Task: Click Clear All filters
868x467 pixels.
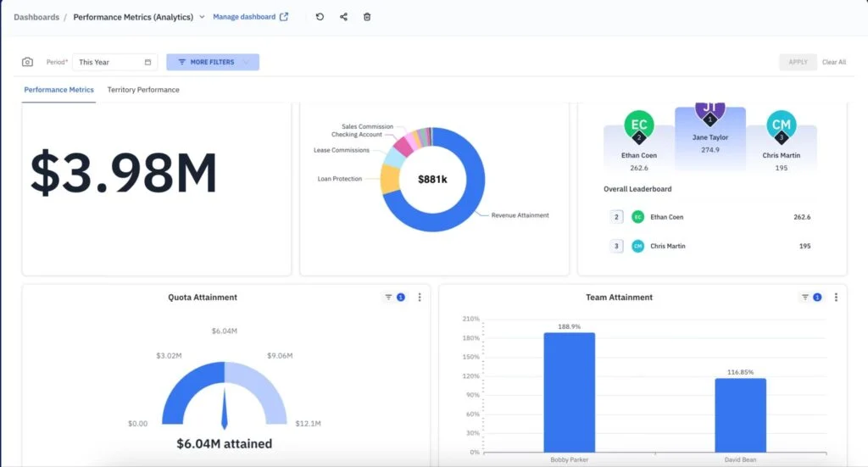Action: tap(834, 62)
